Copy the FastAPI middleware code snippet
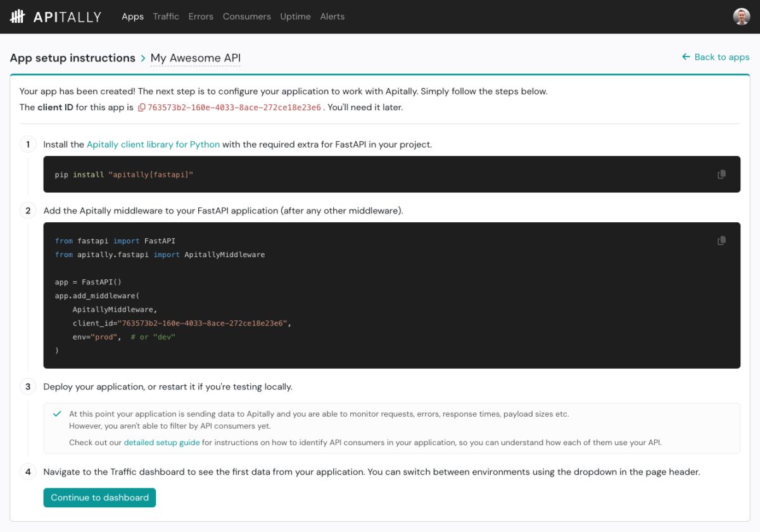 pyautogui.click(x=721, y=241)
